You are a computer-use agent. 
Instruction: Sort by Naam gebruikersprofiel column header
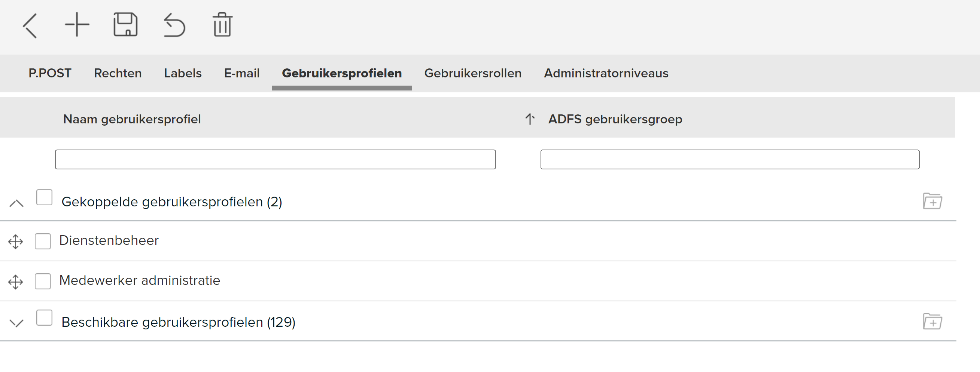click(132, 119)
